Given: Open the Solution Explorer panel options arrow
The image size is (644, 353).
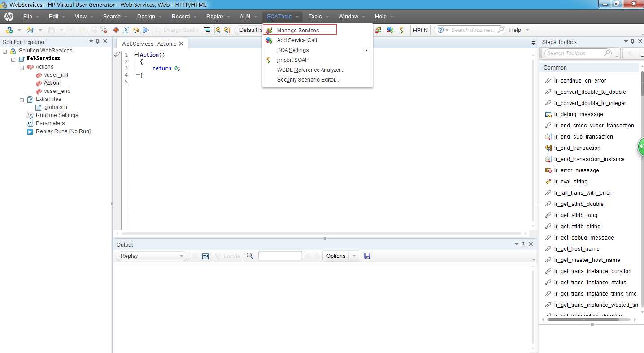Looking at the screenshot, I should (91, 41).
